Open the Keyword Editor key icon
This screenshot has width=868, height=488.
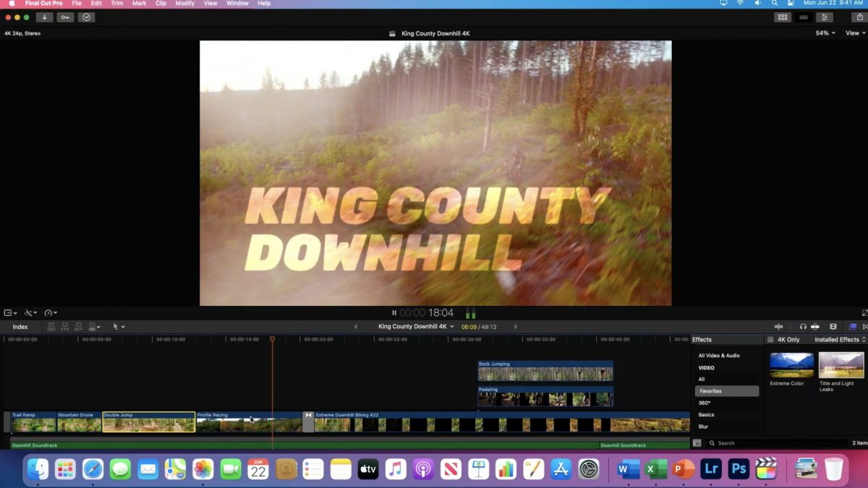(65, 17)
